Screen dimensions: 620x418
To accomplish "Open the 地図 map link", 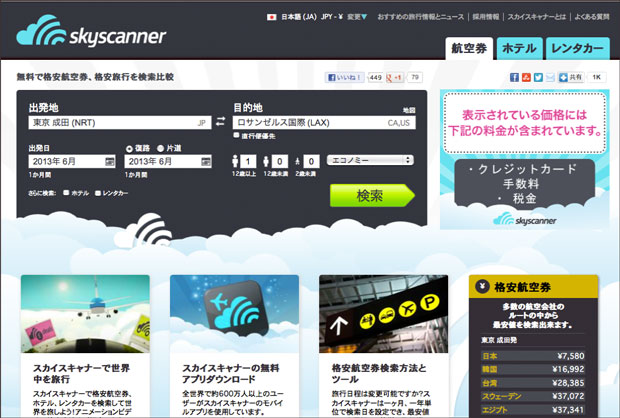I will (x=409, y=110).
